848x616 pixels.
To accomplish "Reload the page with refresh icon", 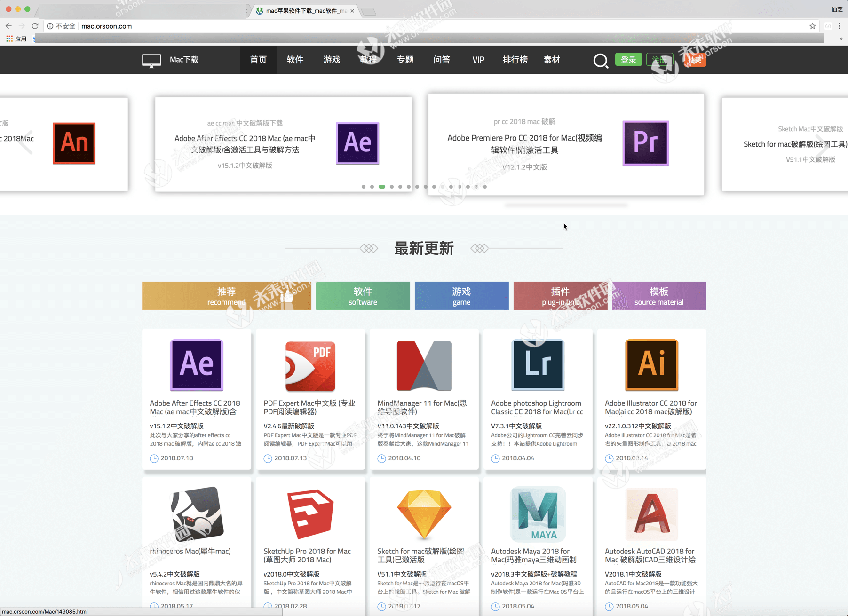I will coord(35,26).
